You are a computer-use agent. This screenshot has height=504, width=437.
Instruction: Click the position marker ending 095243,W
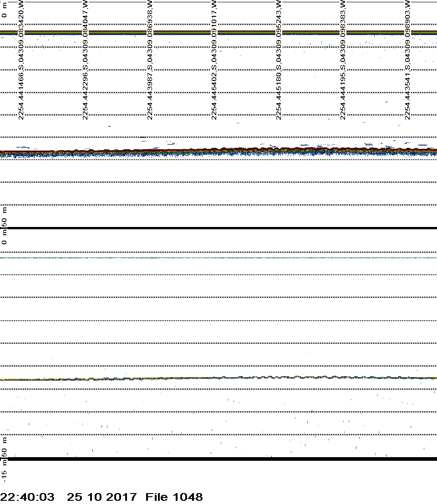click(x=279, y=60)
